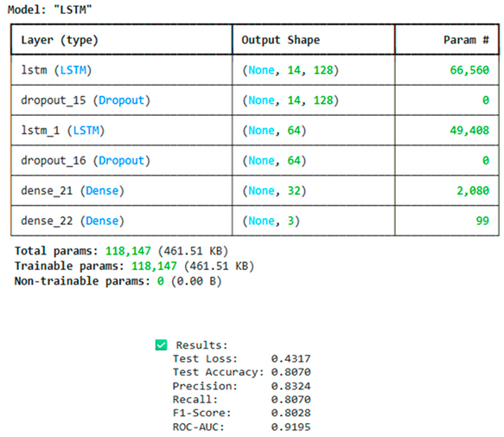Click the param count '2,080'
The height and width of the screenshot is (437, 504).
pyautogui.click(x=473, y=191)
